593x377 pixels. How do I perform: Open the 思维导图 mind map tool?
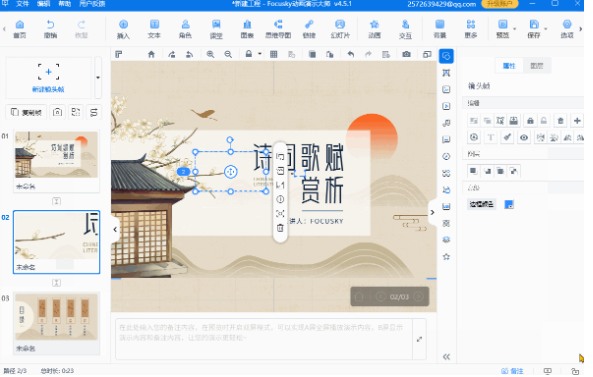(278, 29)
